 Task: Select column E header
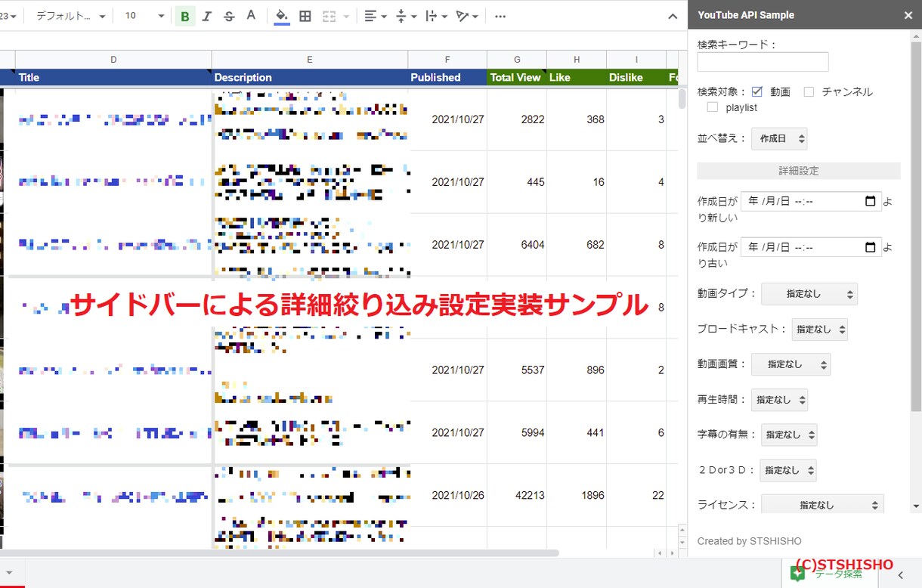(310, 60)
